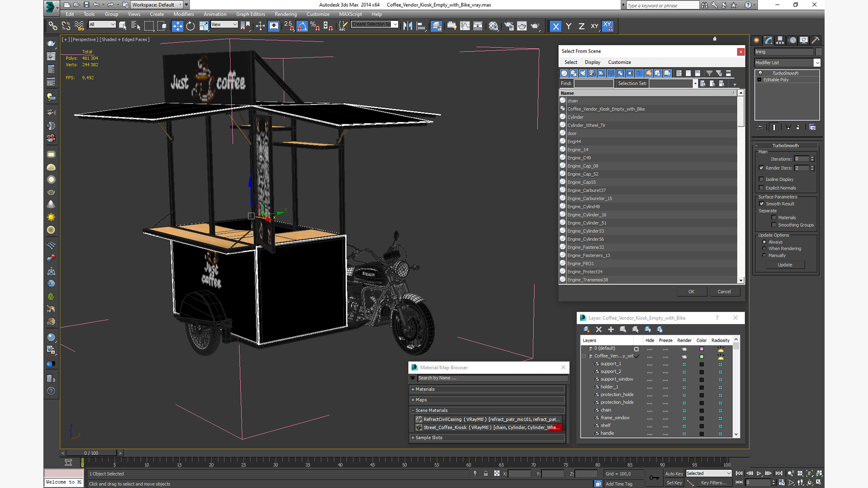Click the Bind to Space Warp icon
Image resolution: width=868 pixels, height=488 pixels.
(79, 26)
